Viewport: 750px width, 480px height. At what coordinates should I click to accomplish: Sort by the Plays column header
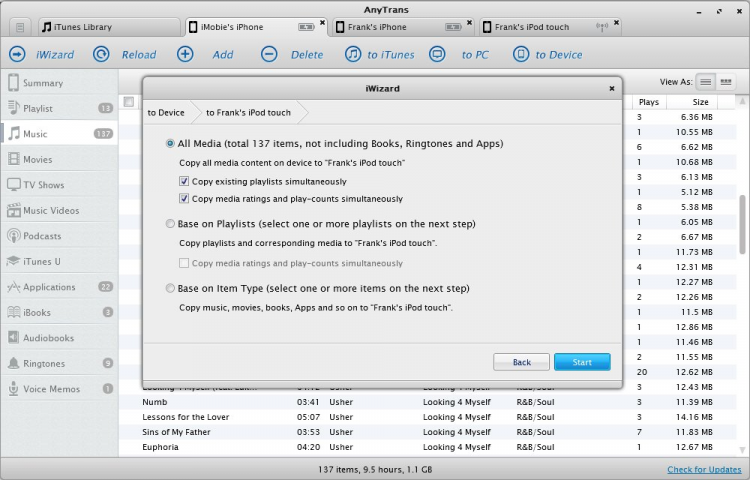click(x=649, y=102)
